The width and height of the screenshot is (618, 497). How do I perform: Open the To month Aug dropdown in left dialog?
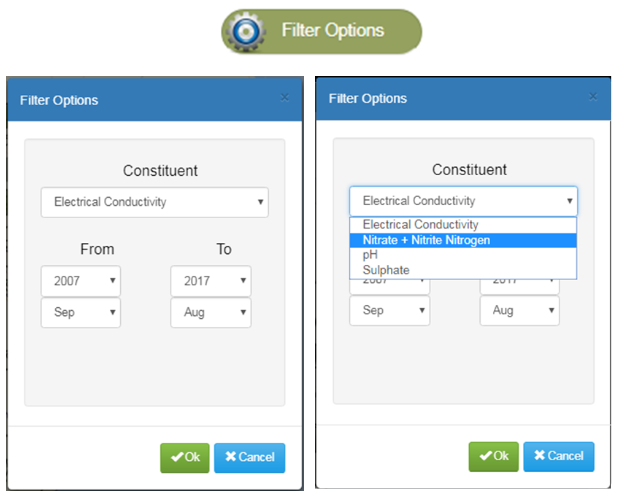coord(211,313)
